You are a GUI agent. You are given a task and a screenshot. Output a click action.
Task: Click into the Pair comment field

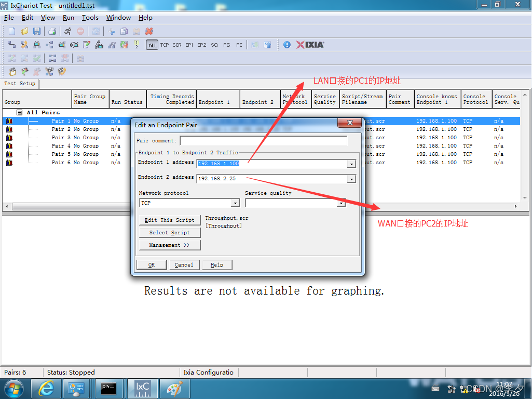click(263, 141)
